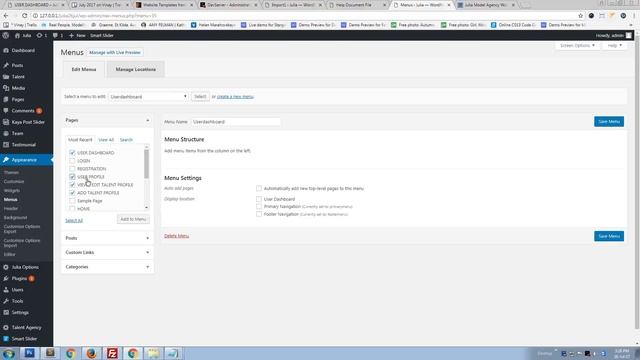
Task: Open Talent Agency in sidebar
Action: [x=27, y=327]
